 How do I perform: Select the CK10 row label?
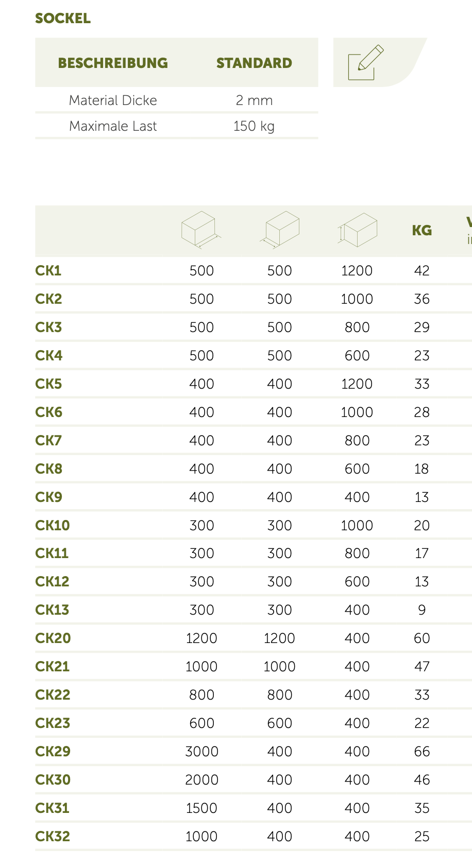pyautogui.click(x=52, y=526)
